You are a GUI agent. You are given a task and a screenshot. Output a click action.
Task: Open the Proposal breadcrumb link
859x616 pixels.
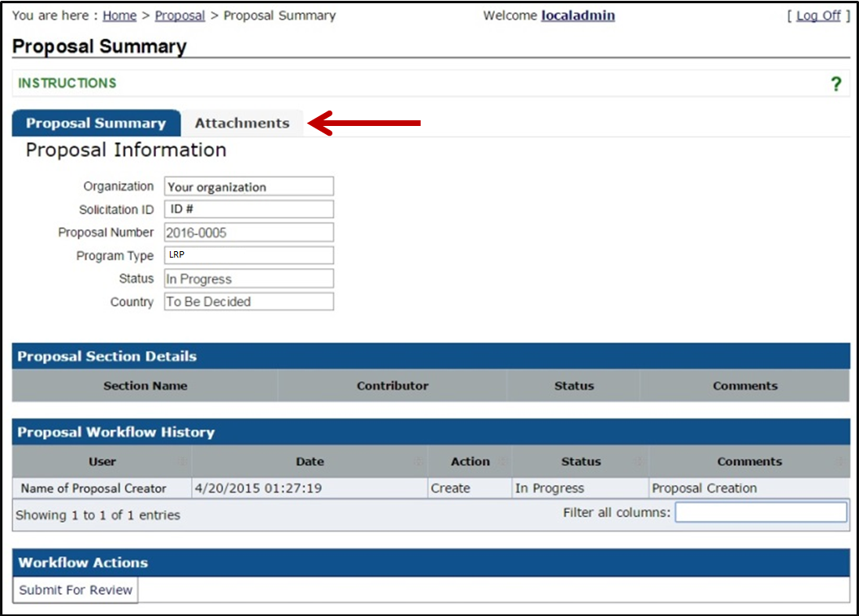coord(180,16)
